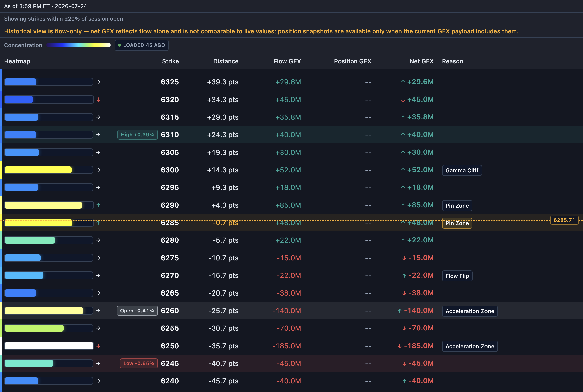
Task: Click the distance value -5.7 pts
Action: (x=225, y=240)
